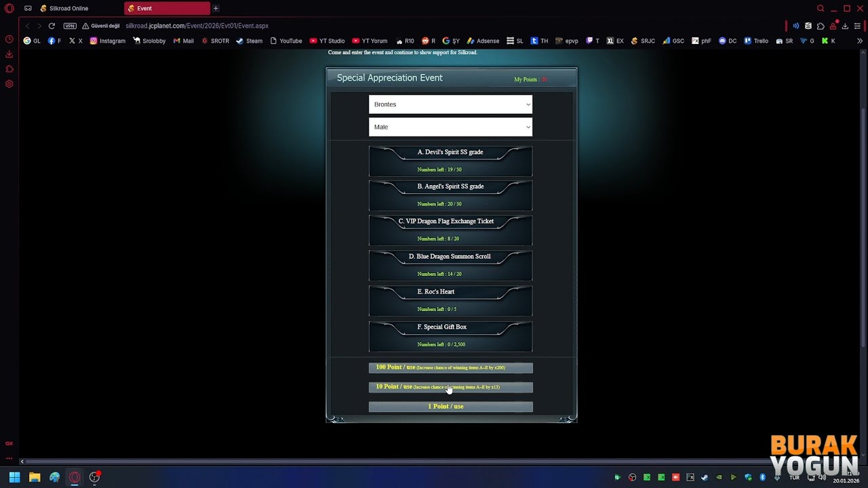Image resolution: width=868 pixels, height=488 pixels.
Task: Open the Opera sidebar downloads icon
Action: 9,54
